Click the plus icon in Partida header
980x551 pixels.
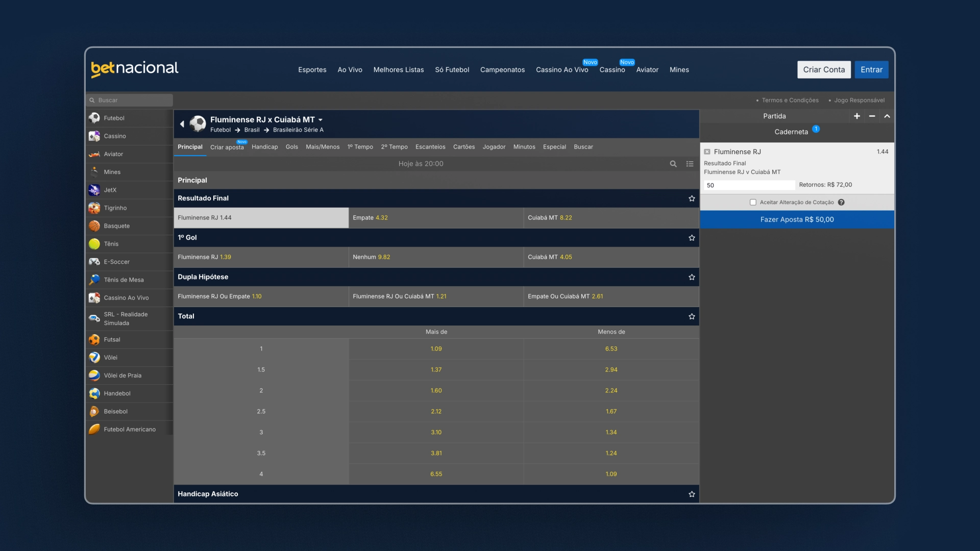(857, 116)
